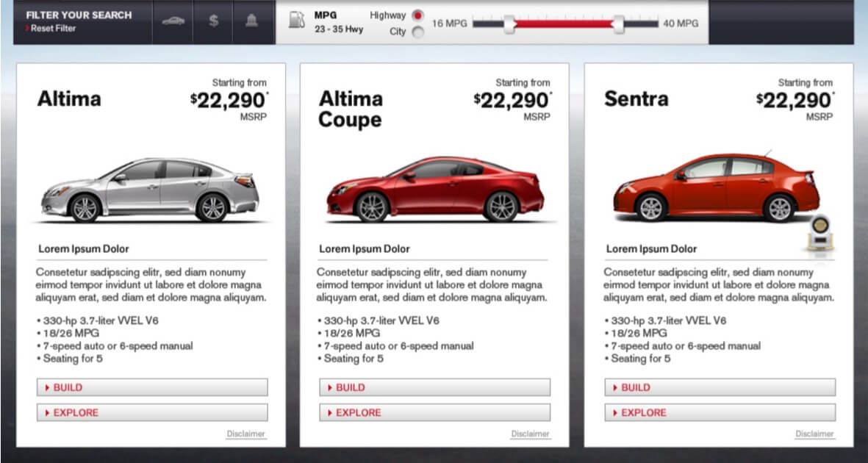Open the seating capacity filter icon
The image size is (868, 463).
[x=252, y=21]
